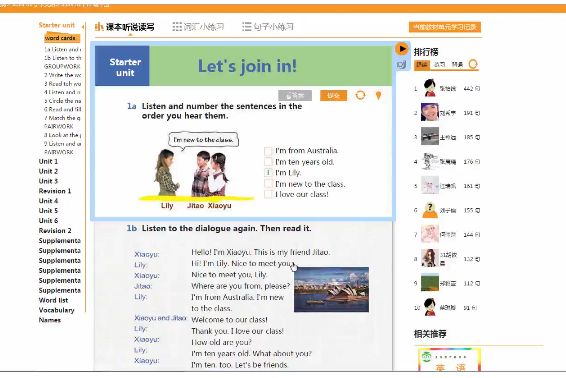Click the orange refresh icon above exercise 1a
Image resolution: width=566 pixels, height=378 pixels.
[x=360, y=95]
